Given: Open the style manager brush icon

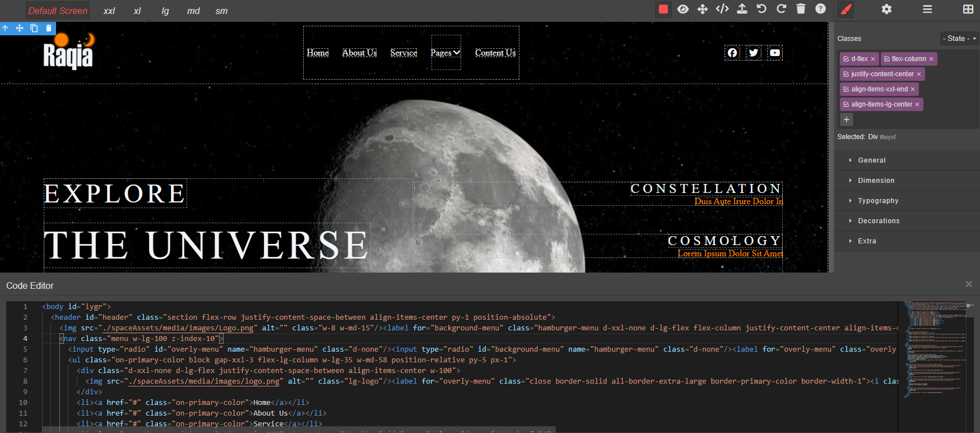Looking at the screenshot, I should 846,9.
